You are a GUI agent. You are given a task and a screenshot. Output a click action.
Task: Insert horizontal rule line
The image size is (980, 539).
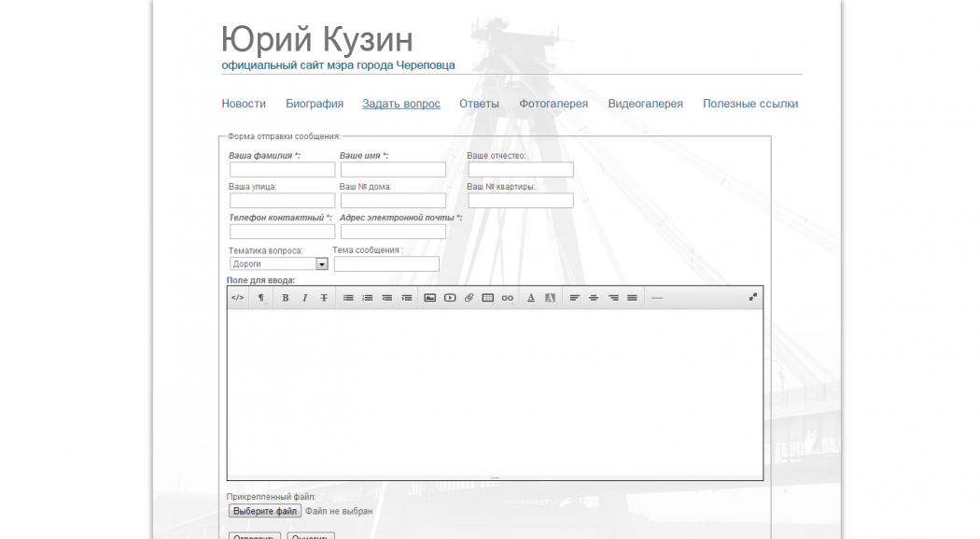(656, 298)
